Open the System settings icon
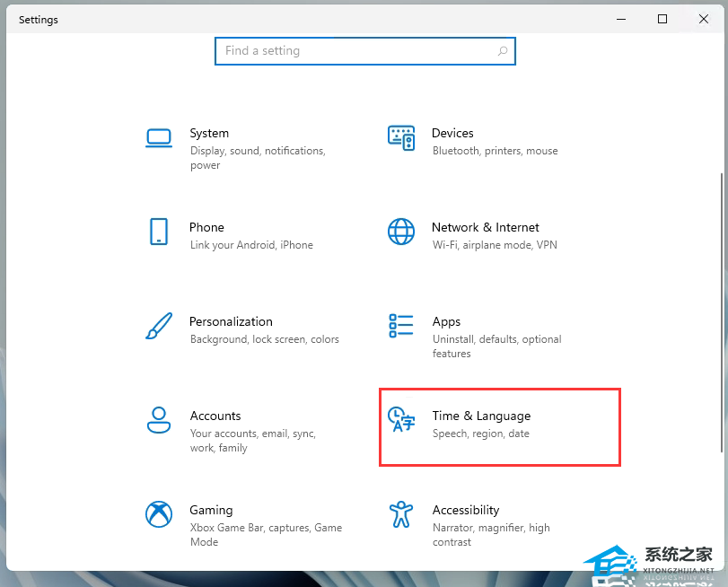Image resolution: width=728 pixels, height=587 pixels. point(159,137)
